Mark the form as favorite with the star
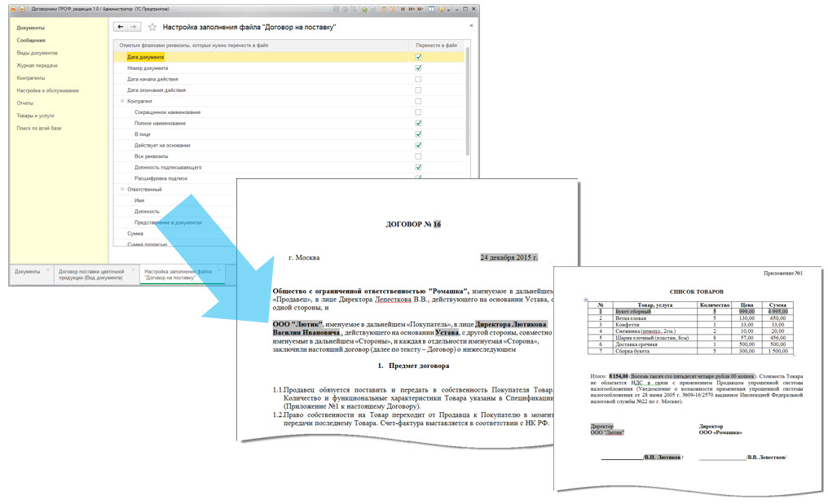Image resolution: width=828 pixels, height=504 pixels. click(x=152, y=27)
